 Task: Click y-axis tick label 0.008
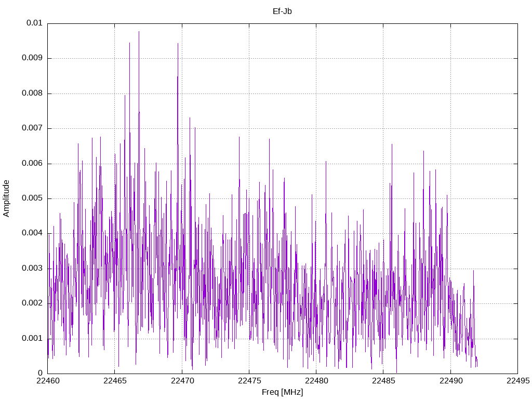pyautogui.click(x=32, y=94)
